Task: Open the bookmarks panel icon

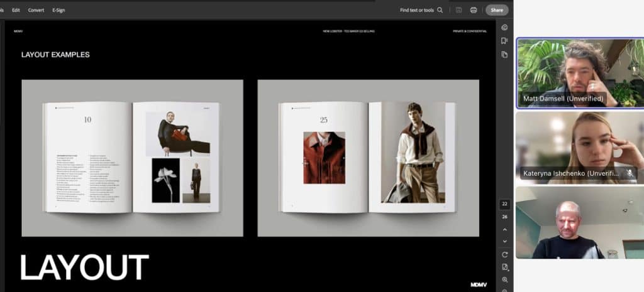Action: [x=504, y=41]
